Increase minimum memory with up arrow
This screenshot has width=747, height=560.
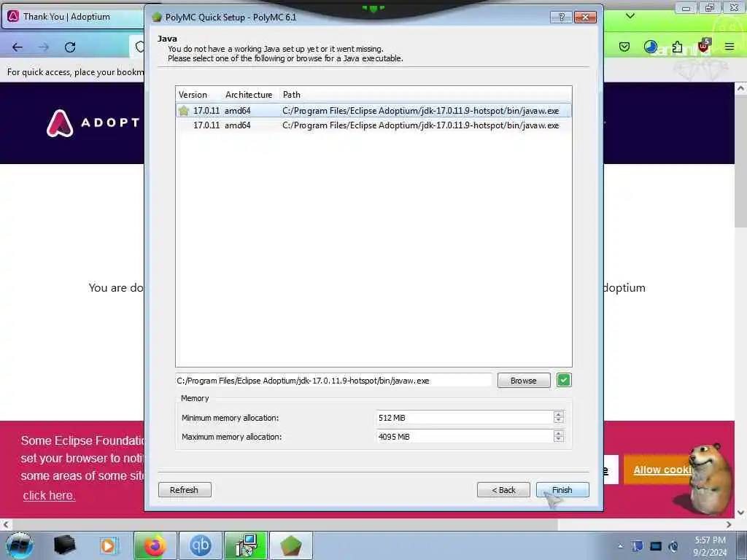point(559,414)
